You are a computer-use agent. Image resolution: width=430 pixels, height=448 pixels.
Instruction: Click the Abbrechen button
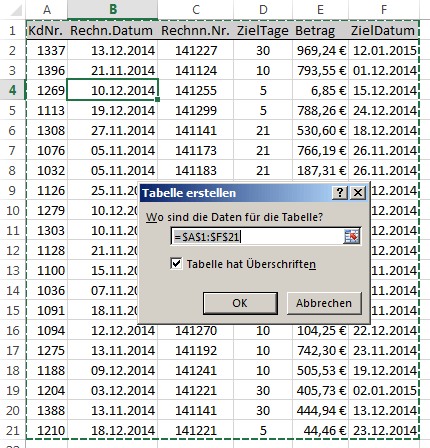(x=324, y=303)
